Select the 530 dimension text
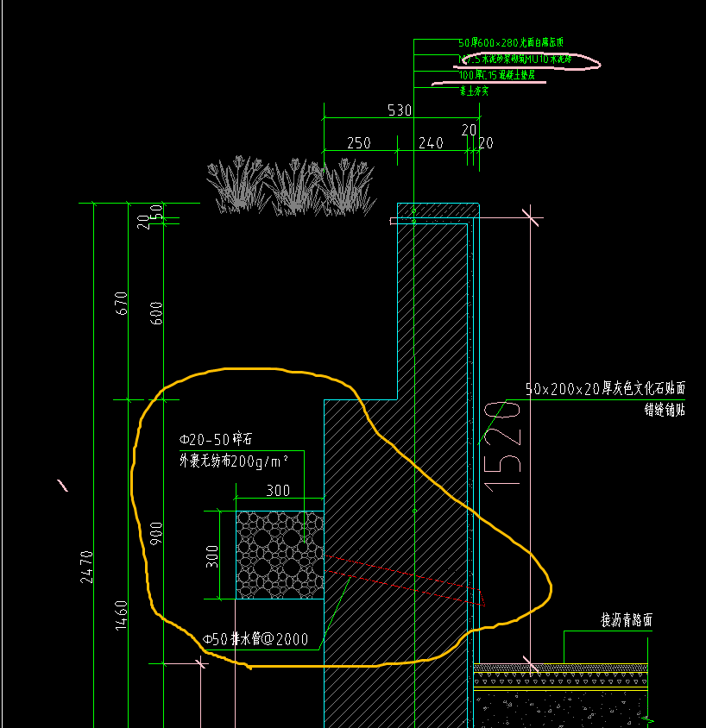 400,110
